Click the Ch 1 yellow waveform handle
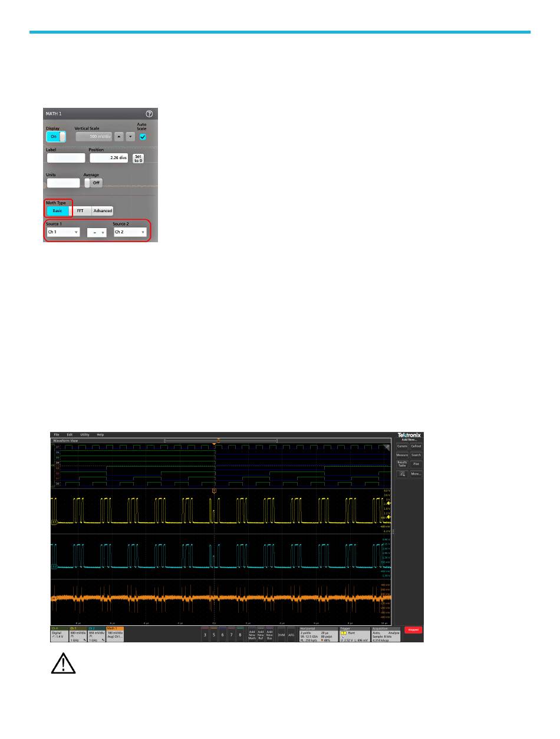The width and height of the screenshot is (560, 739). 54,522
